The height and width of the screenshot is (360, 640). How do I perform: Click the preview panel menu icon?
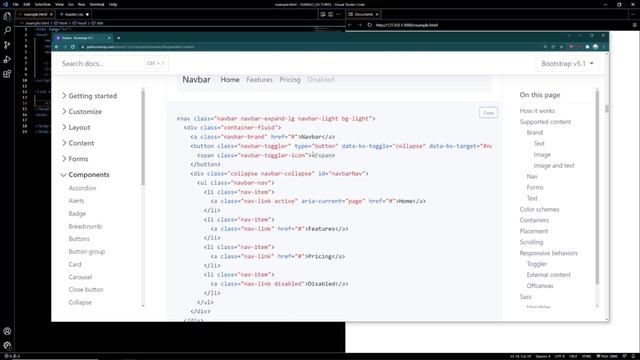(634, 25)
